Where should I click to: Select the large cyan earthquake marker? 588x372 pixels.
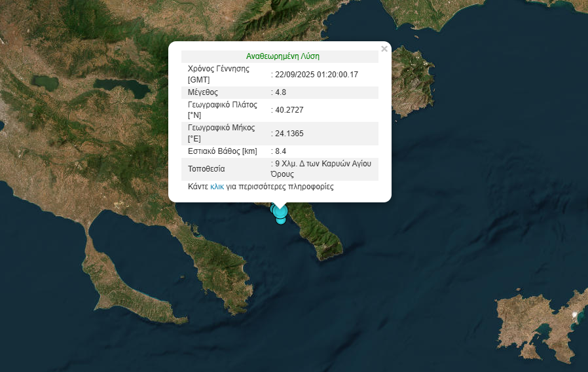click(x=280, y=211)
